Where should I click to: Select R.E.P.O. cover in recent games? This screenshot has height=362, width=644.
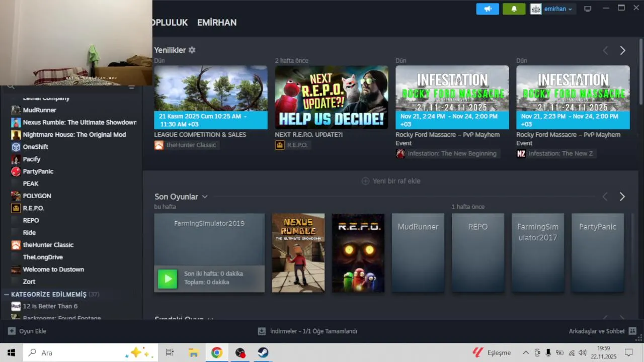coord(358,253)
